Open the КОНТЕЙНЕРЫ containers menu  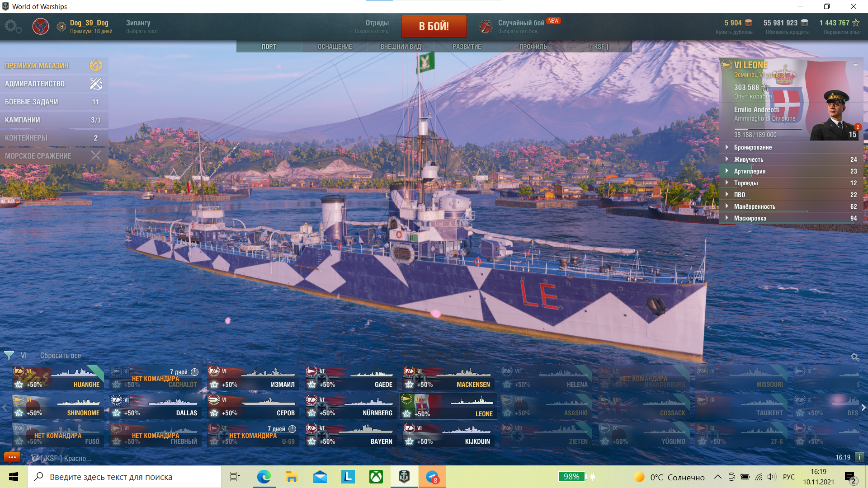click(x=54, y=138)
